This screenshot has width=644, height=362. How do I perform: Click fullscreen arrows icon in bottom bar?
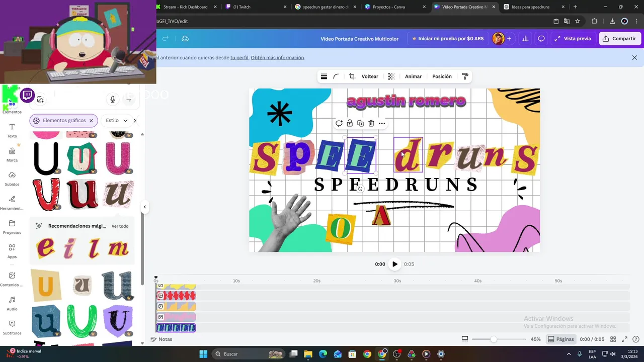624,339
